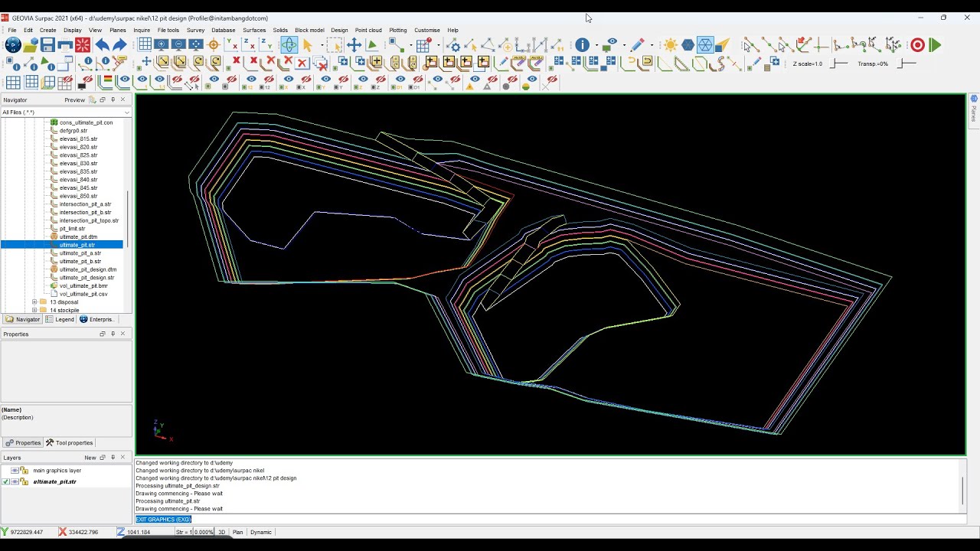
Task: Select the yellow arrow pointer tool
Action: coord(307,45)
